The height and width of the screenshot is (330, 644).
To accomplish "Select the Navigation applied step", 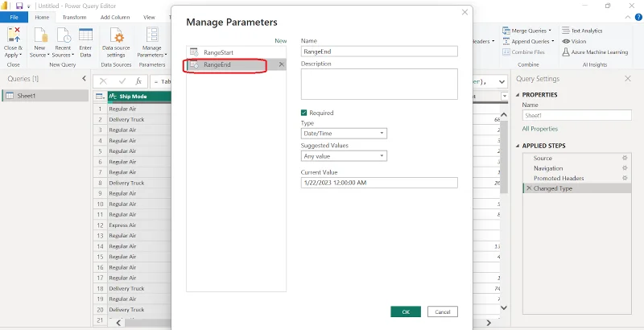I will click(x=576, y=168).
